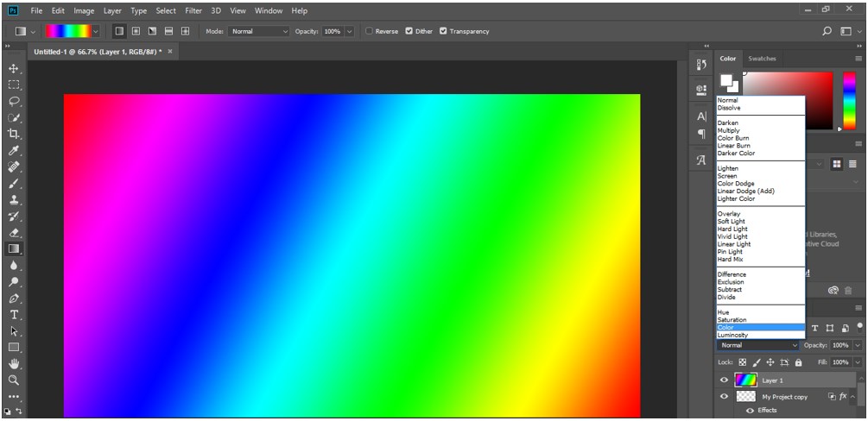The image size is (868, 421).
Task: Select the Gradient tool in toolbar
Action: (x=14, y=249)
